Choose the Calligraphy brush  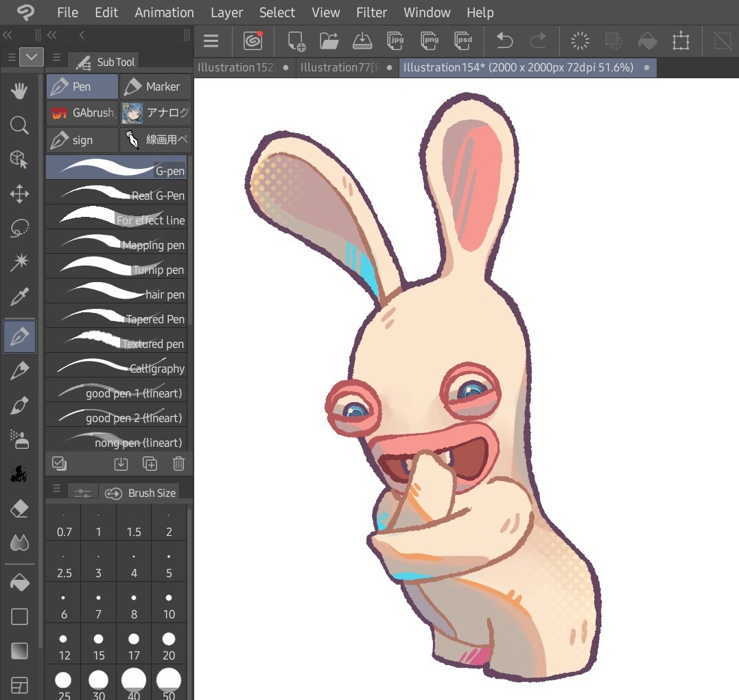[117, 366]
